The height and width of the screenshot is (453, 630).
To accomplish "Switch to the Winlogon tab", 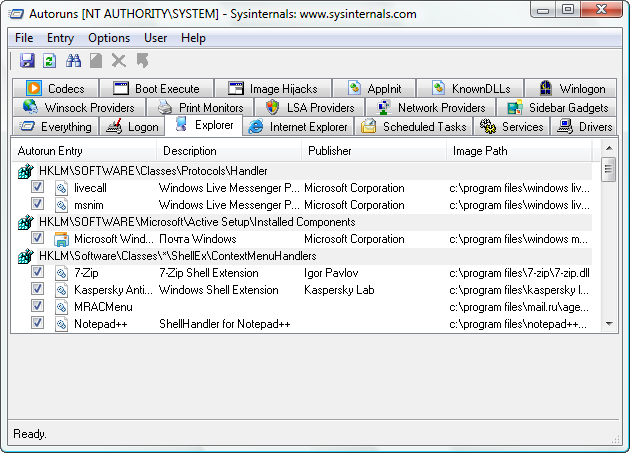I will [x=571, y=88].
